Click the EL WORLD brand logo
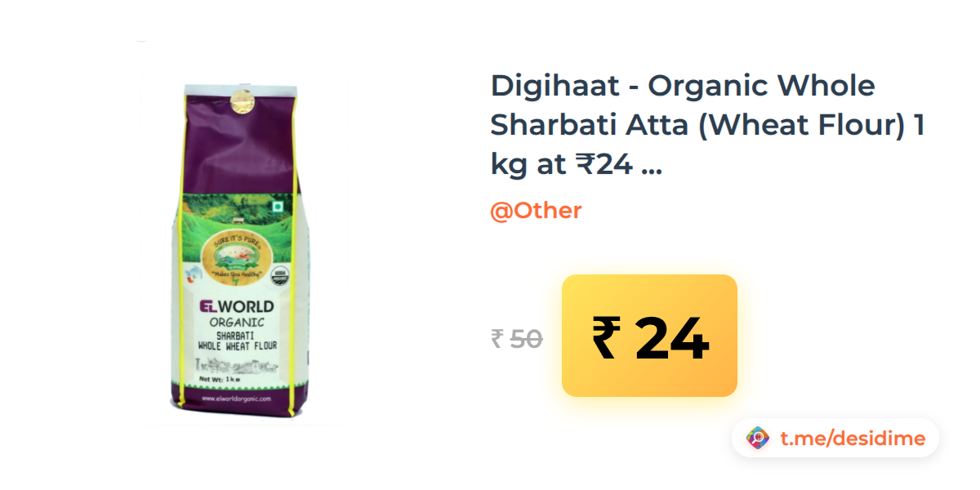980x490 pixels. pyautogui.click(x=238, y=308)
